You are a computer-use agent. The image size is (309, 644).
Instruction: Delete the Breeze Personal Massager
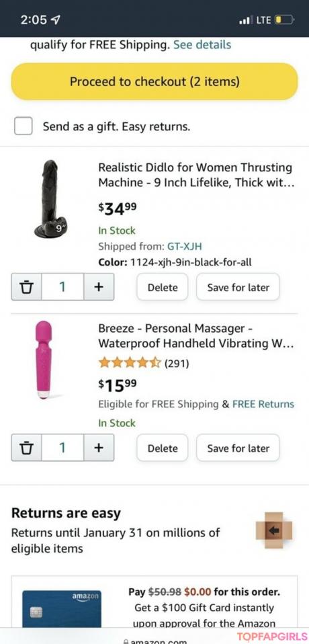[162, 448]
